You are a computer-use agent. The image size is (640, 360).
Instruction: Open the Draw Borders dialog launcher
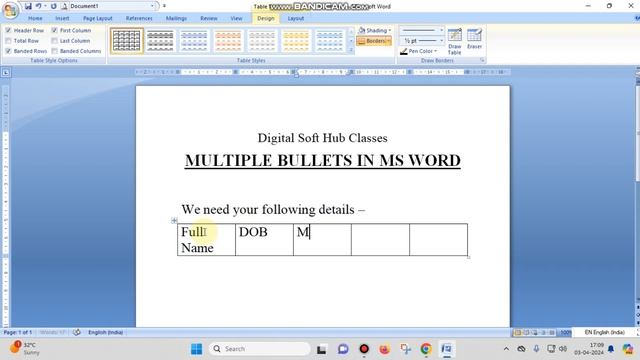[482, 60]
